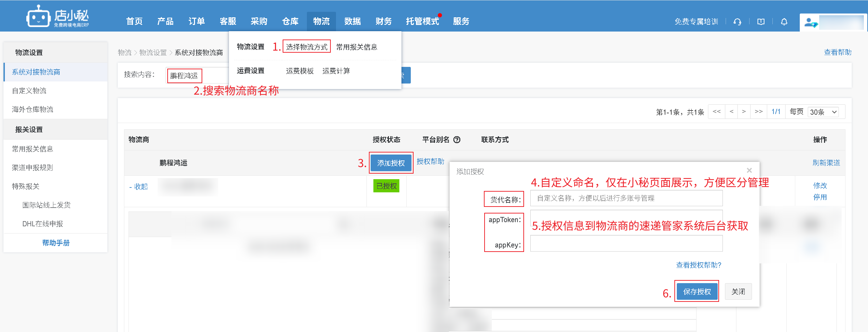Click the notification bell icon
868x332 pixels.
coord(784,22)
